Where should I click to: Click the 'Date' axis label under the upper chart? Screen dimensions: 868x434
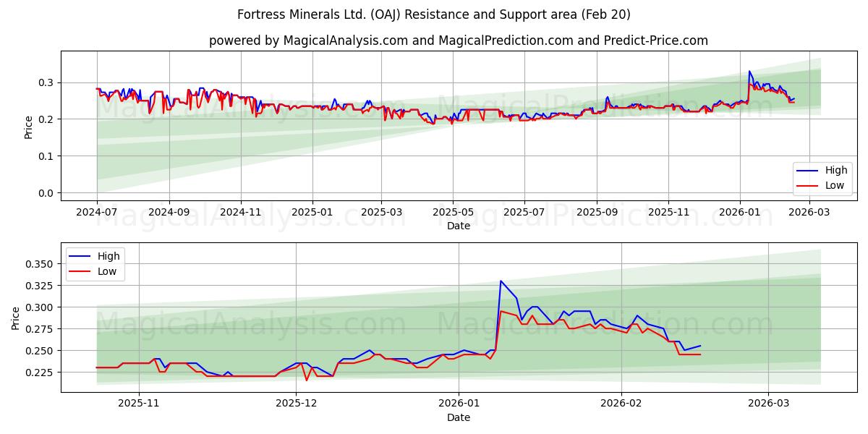pyautogui.click(x=459, y=226)
